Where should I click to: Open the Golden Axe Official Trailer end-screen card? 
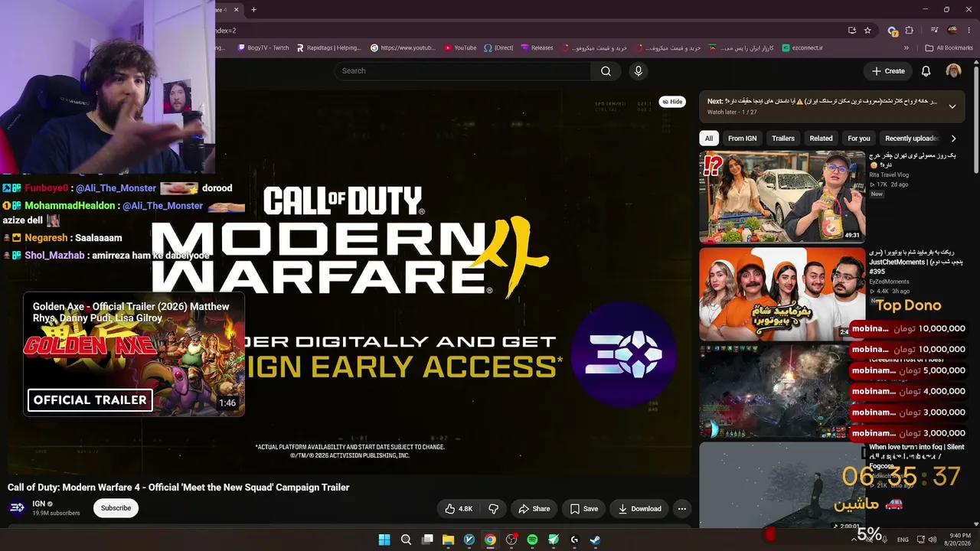click(134, 354)
